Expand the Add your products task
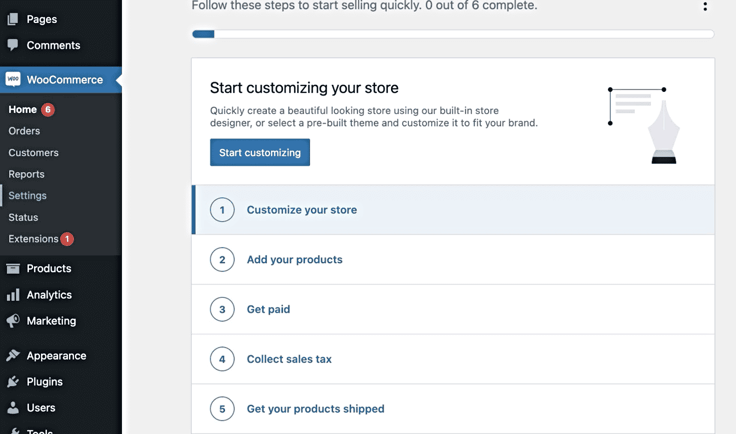 pyautogui.click(x=453, y=259)
